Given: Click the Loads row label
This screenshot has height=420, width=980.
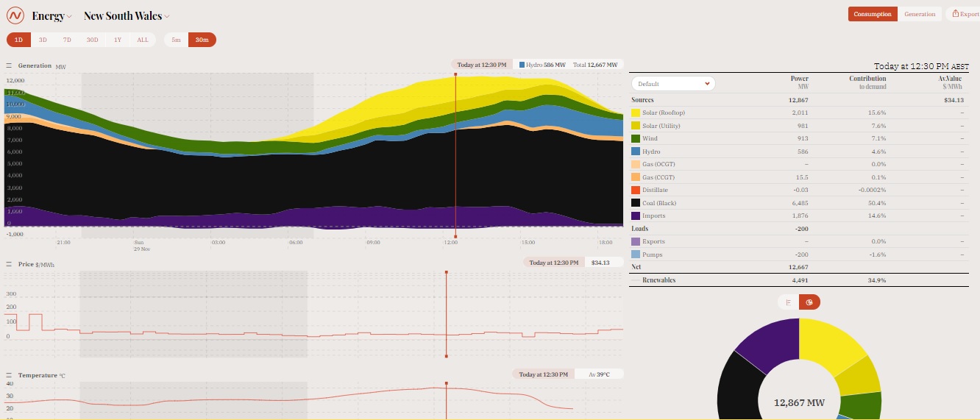Looking at the screenshot, I should (x=639, y=229).
